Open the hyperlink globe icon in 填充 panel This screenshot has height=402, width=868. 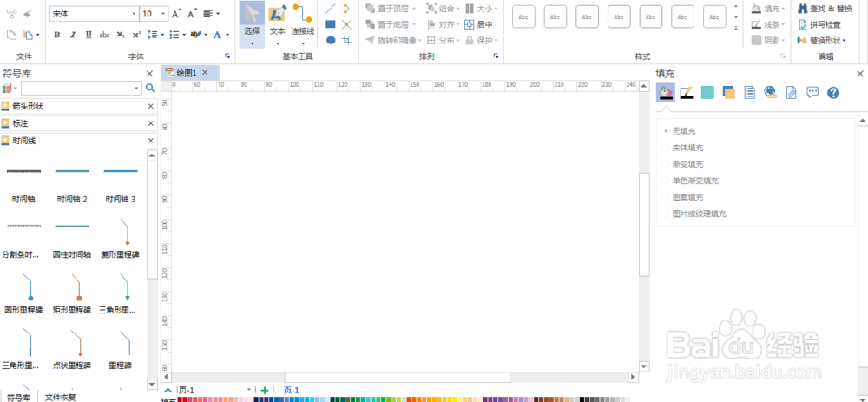tap(770, 93)
